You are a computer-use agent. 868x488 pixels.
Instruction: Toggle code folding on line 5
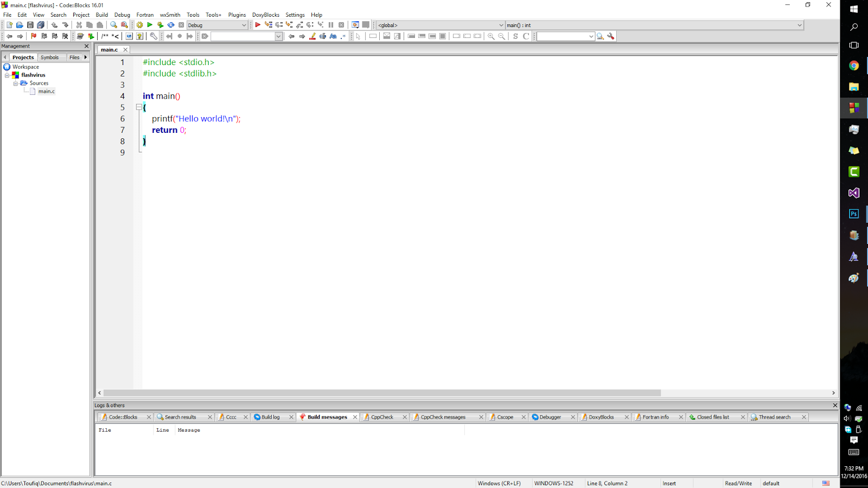coord(139,107)
